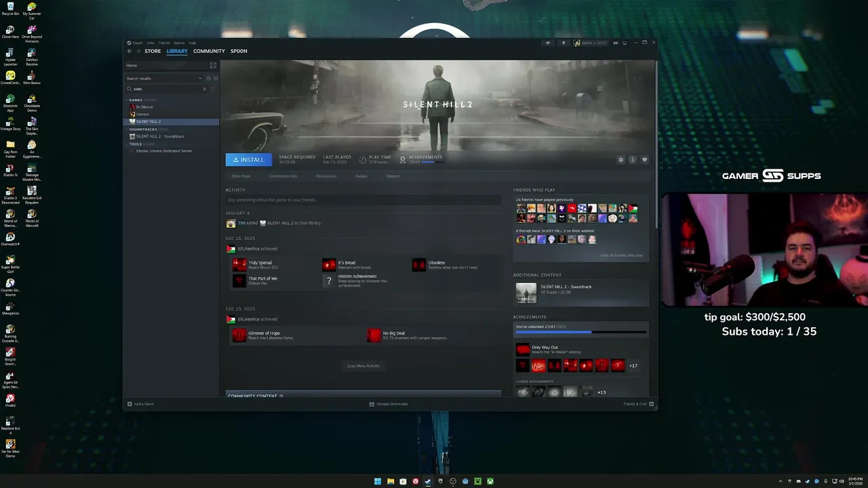The image size is (868, 488).
Task: Clear the library search text
Action: (x=204, y=89)
